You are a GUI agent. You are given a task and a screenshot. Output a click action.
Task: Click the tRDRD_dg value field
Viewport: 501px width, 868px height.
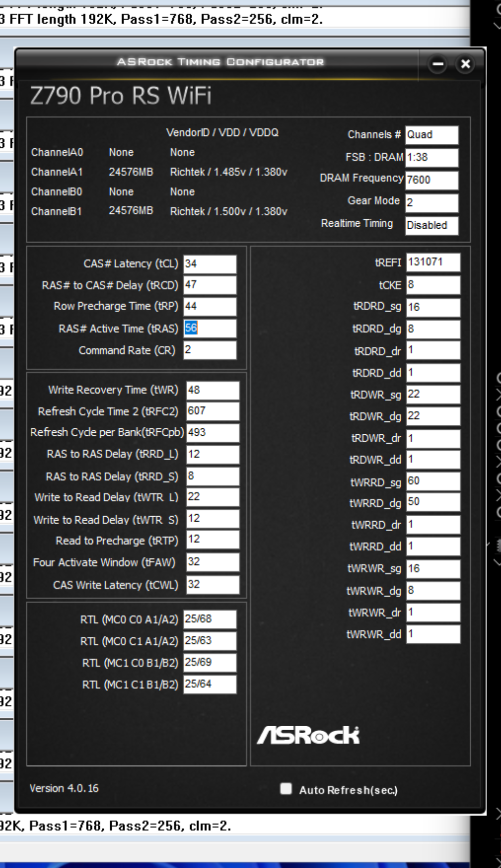pyautogui.click(x=433, y=329)
